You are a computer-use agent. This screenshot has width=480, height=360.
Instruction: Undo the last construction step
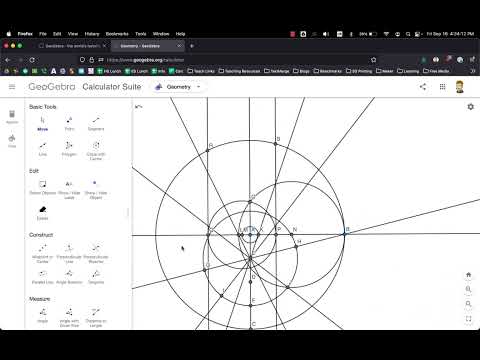coord(139,107)
